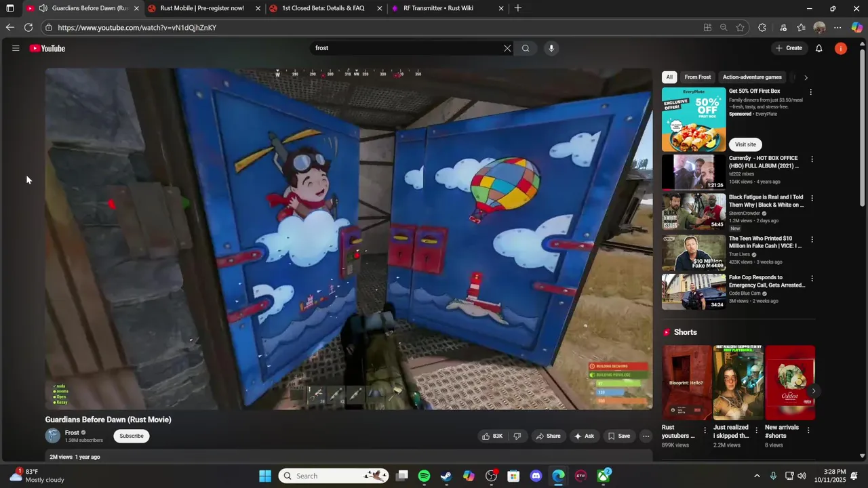The width and height of the screenshot is (868, 488).
Task: Click Create button on YouTube
Action: 789,48
